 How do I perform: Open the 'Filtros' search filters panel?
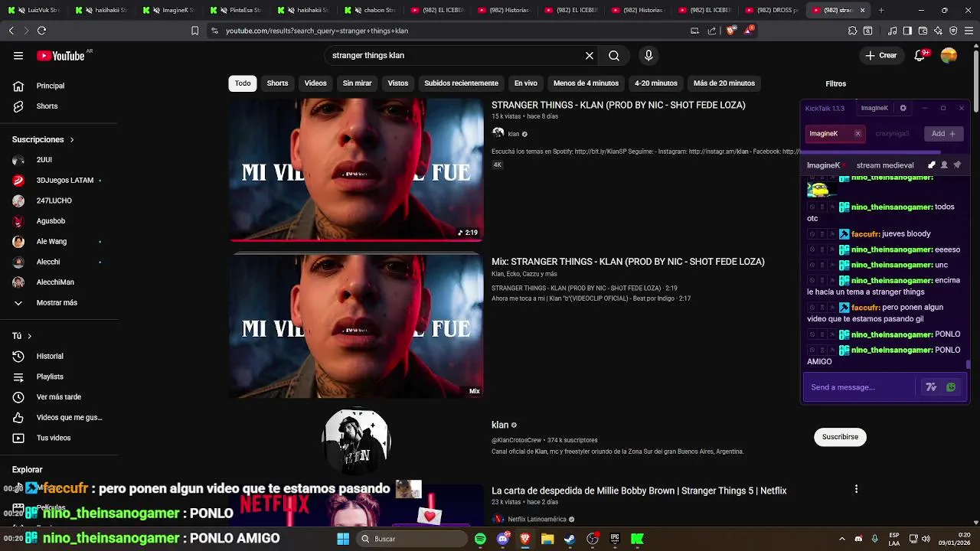coord(835,83)
